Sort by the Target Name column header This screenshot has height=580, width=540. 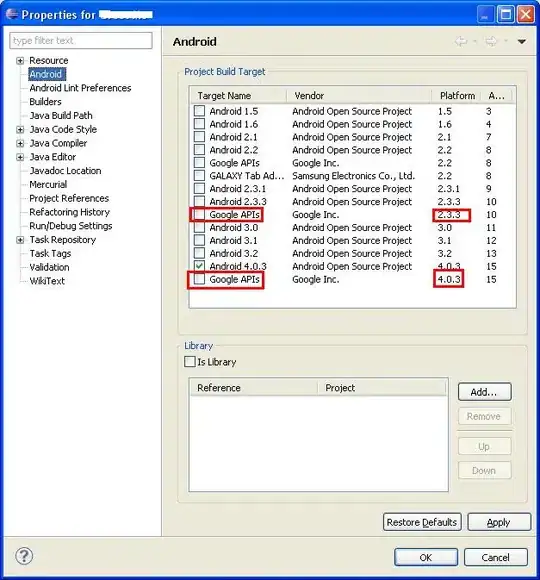(239, 96)
